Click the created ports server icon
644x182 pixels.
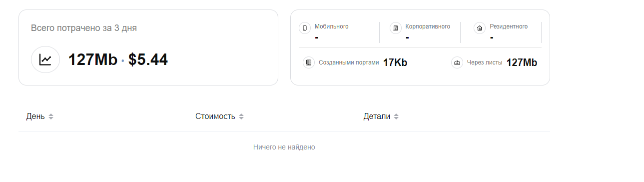309,62
